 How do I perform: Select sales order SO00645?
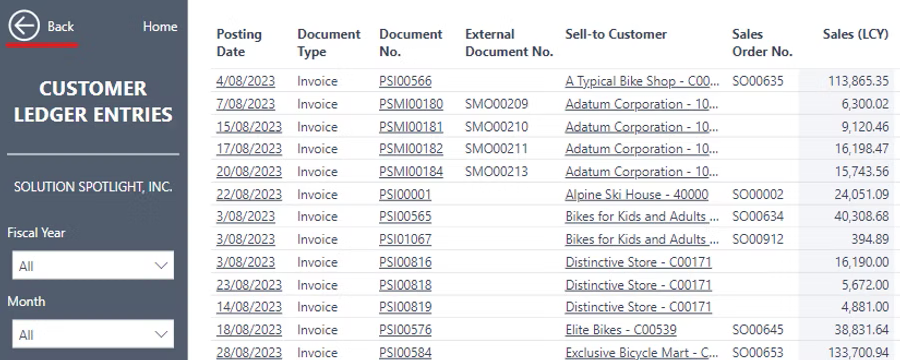click(x=758, y=330)
